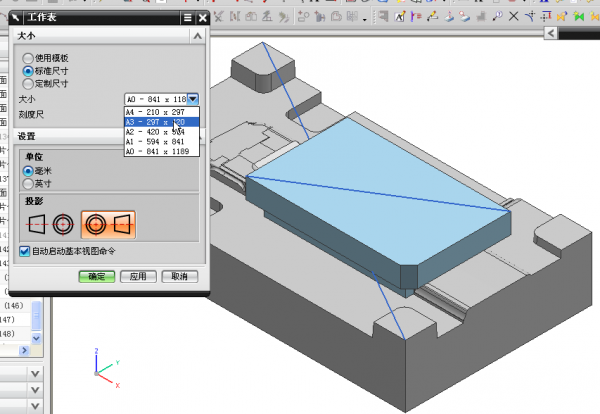Image resolution: width=600 pixels, height=414 pixels.
Task: Choose A3 - 297 x 420 from list
Action: pos(161,122)
